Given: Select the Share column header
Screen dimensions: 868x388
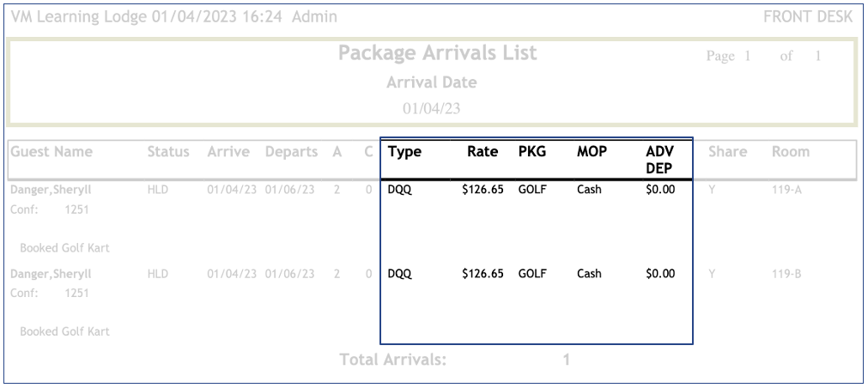Looking at the screenshot, I should [727, 152].
